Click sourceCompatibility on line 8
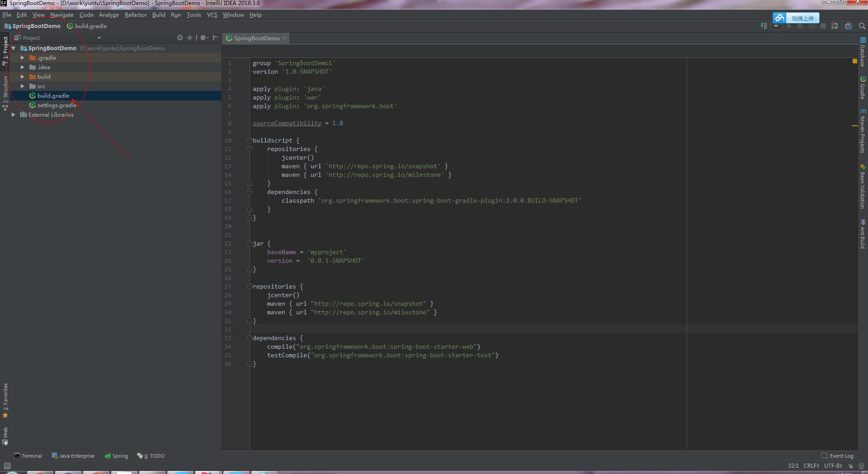 click(287, 123)
